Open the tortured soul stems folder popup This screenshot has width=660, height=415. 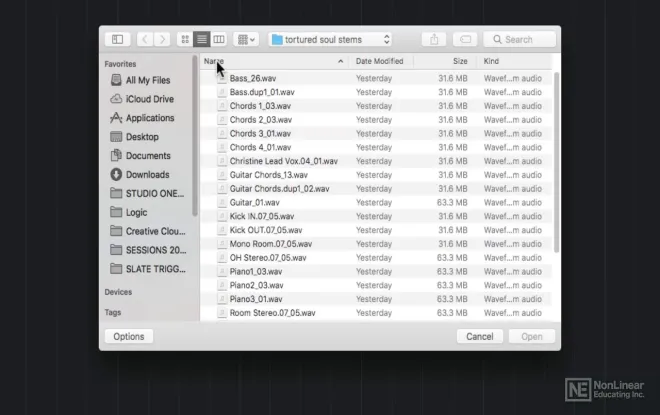click(x=330, y=40)
